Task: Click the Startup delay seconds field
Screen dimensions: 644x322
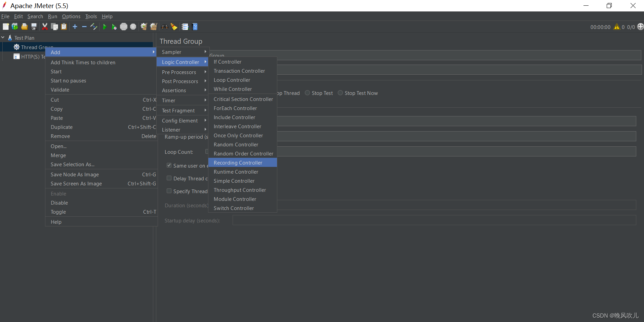Action: pyautogui.click(x=434, y=220)
